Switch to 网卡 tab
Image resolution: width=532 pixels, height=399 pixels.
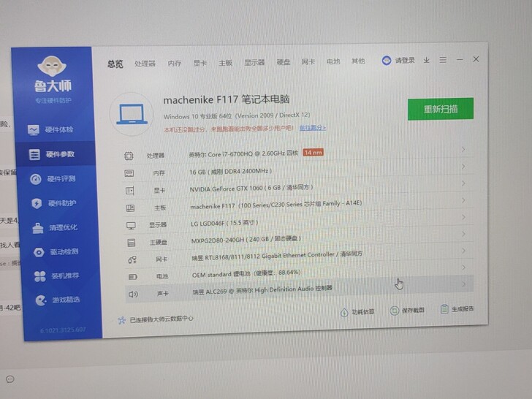pos(308,61)
